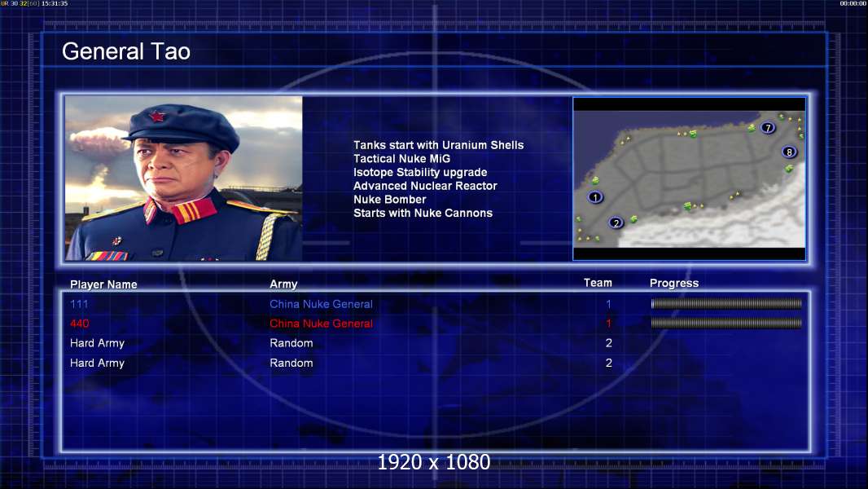Click the Player Name column header
Viewport: 868px width, 489px height.
[103, 284]
